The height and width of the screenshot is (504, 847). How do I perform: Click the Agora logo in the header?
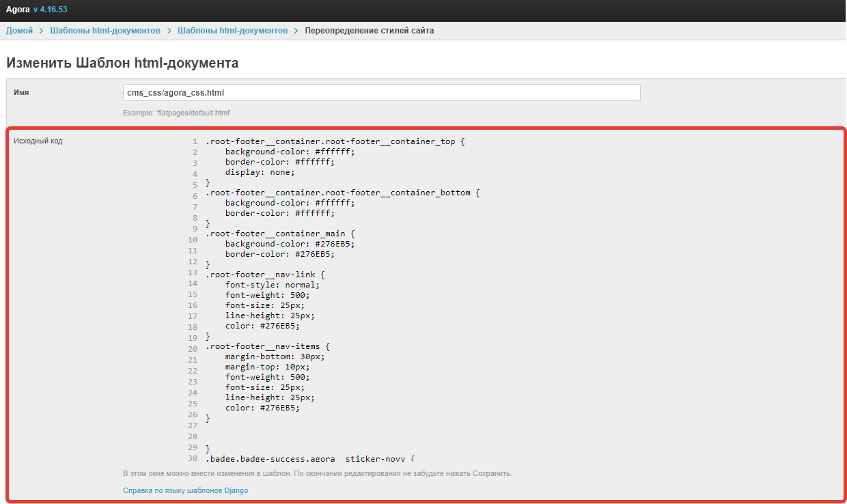tap(18, 10)
